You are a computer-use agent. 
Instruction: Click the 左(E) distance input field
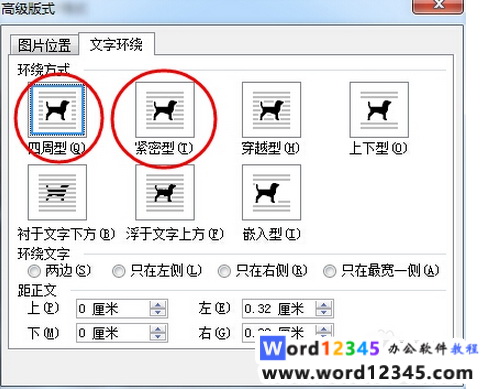[279, 309]
